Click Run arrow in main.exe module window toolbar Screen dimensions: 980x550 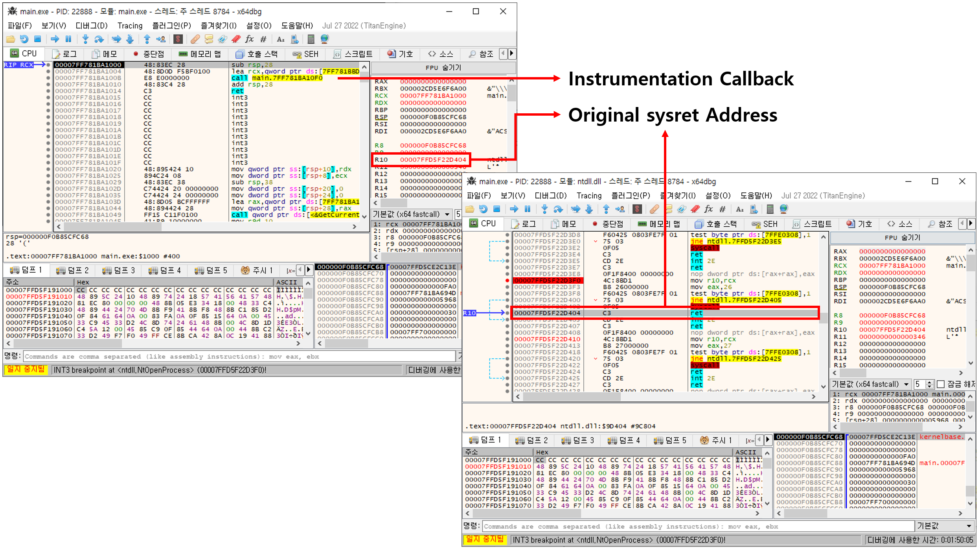click(55, 39)
